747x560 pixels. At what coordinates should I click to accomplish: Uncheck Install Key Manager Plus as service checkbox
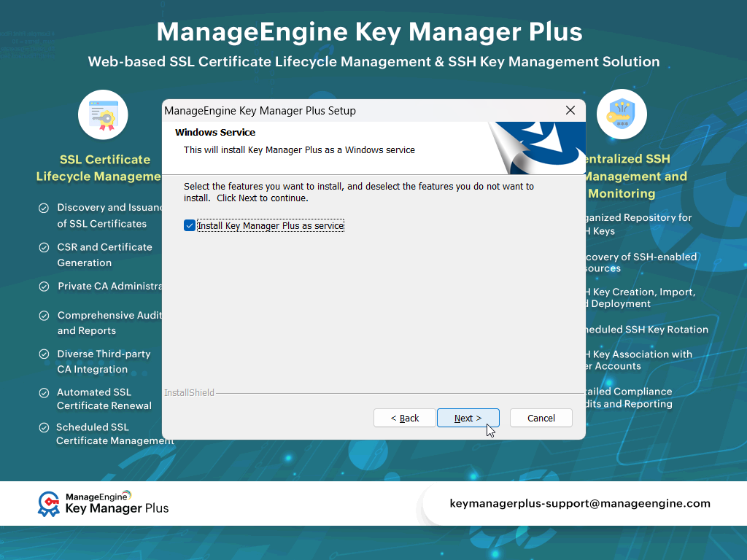[x=189, y=225]
